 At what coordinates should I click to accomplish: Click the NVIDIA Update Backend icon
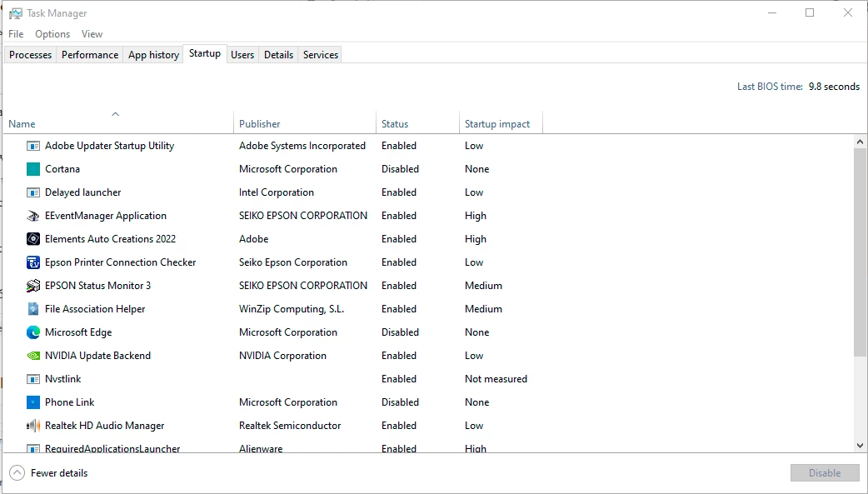(x=33, y=356)
